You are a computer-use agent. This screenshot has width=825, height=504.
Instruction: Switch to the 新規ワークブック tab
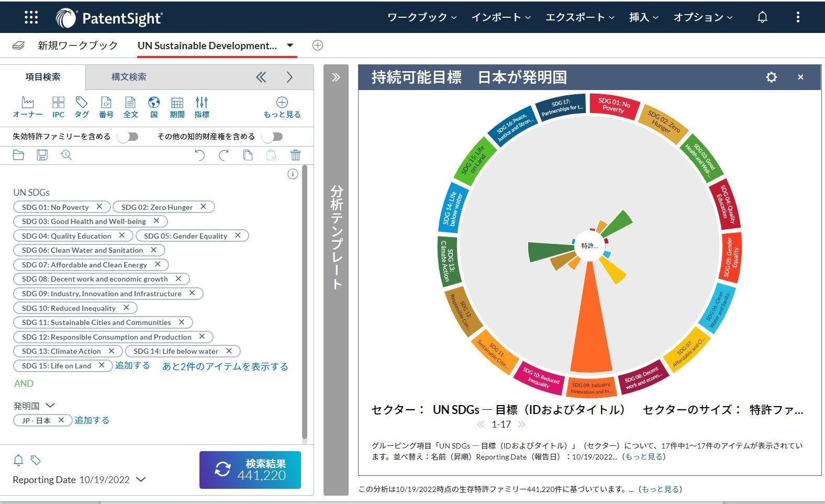77,46
